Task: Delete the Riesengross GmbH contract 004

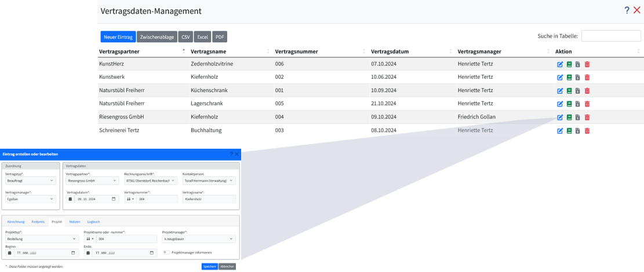Action: coord(587,117)
